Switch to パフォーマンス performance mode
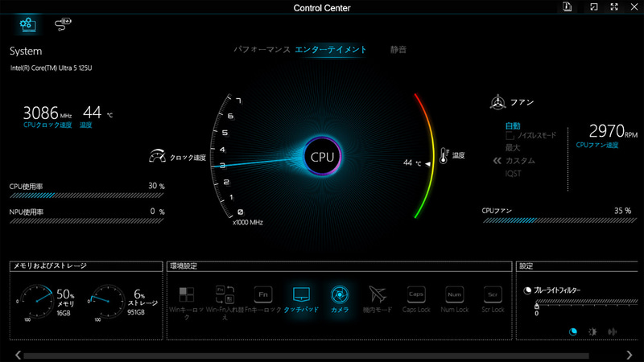The height and width of the screenshot is (362, 644). point(262,50)
